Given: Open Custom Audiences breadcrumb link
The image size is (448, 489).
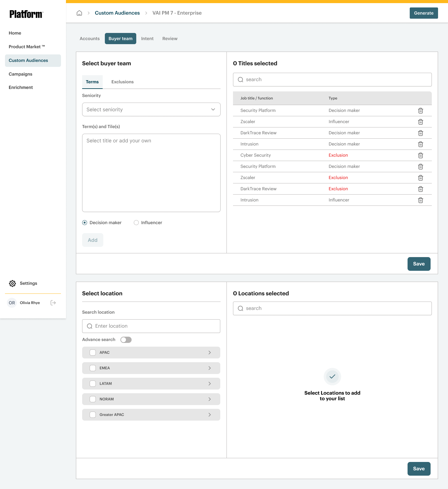Looking at the screenshot, I should pos(117,13).
